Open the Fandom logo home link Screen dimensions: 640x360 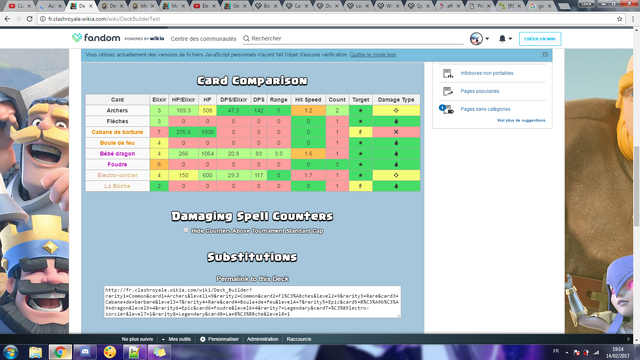[x=96, y=38]
